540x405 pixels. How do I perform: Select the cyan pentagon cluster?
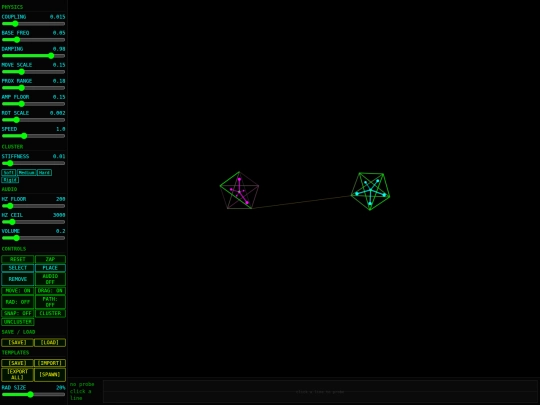point(371,191)
